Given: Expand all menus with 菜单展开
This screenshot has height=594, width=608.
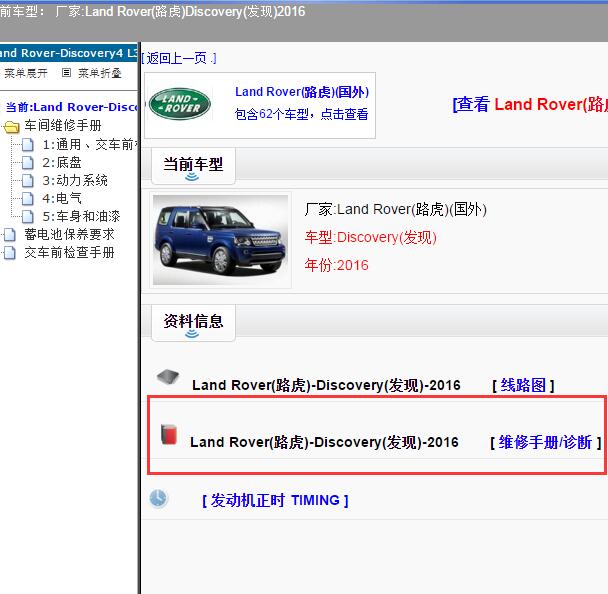Looking at the screenshot, I should [26, 73].
